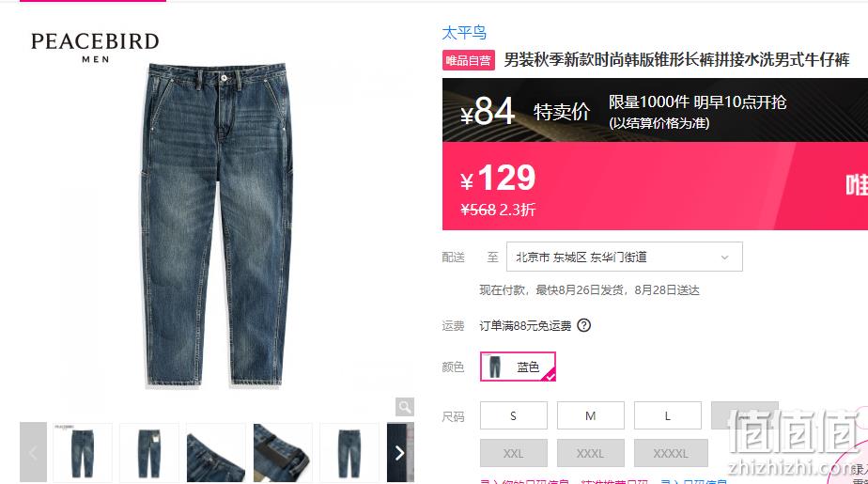Image resolution: width=868 pixels, height=484 pixels.
Task: Open the delivery address dropdown
Action: [625, 257]
